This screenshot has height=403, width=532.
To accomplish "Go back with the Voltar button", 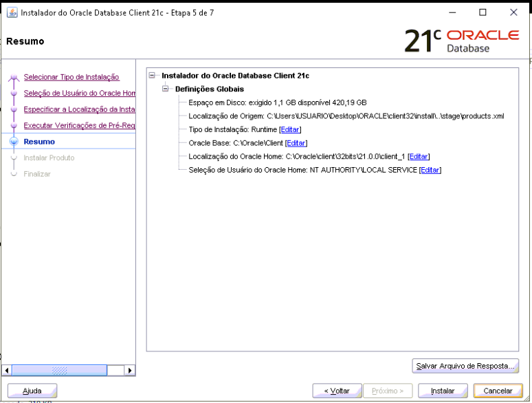I will click(x=337, y=391).
